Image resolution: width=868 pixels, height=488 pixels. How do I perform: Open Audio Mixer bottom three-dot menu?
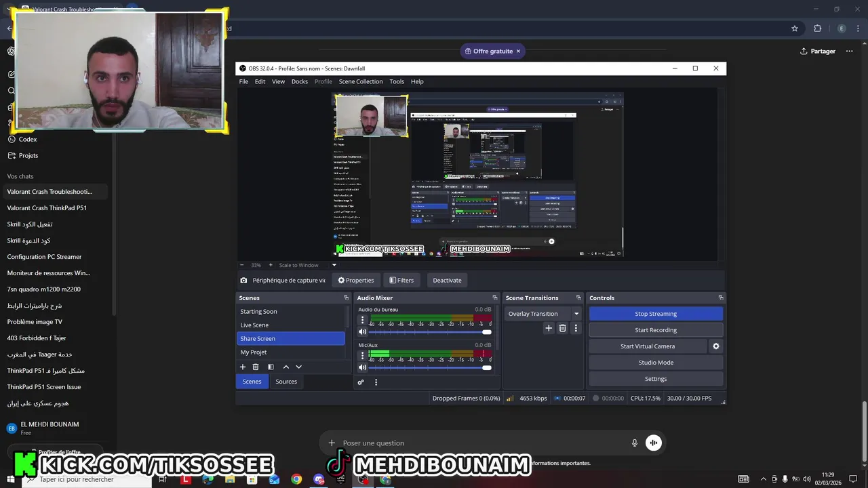pos(376,382)
